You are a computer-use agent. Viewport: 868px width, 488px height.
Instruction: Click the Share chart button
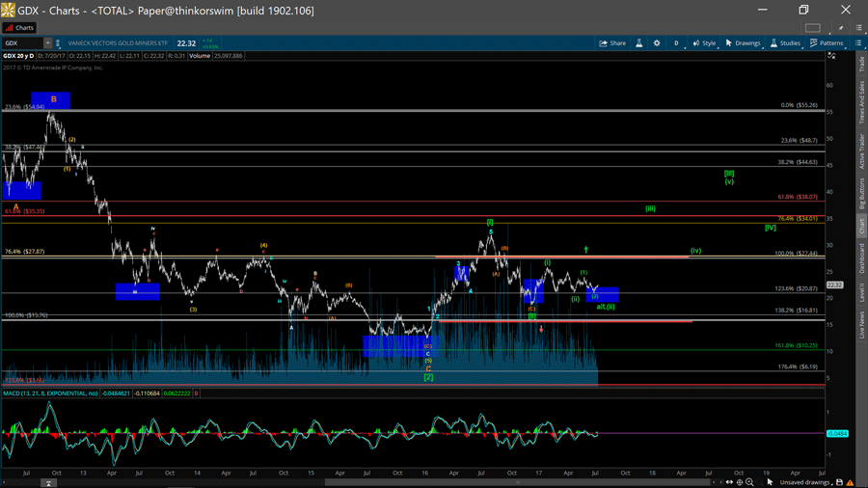(x=612, y=43)
